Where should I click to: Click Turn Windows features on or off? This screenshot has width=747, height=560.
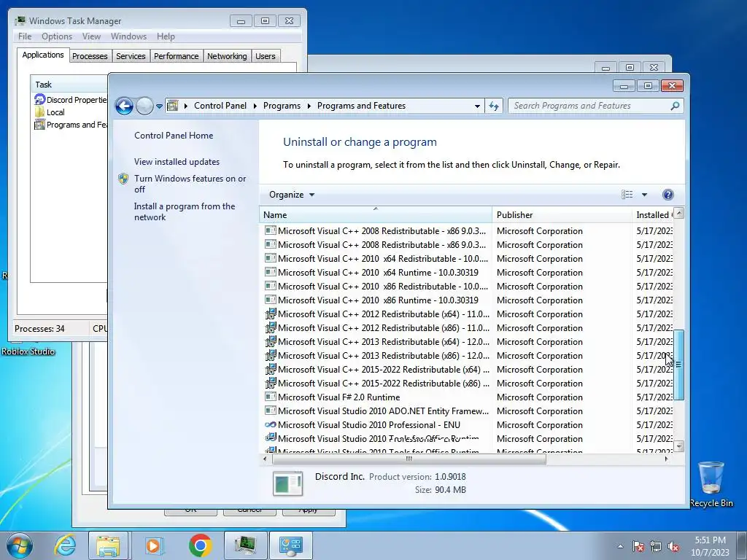(190, 184)
